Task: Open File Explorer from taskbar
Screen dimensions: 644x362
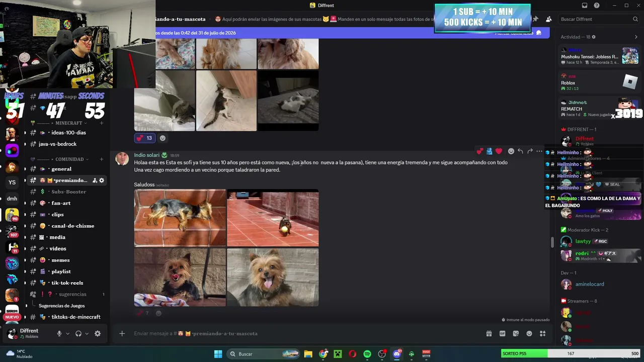Action: [308, 354]
